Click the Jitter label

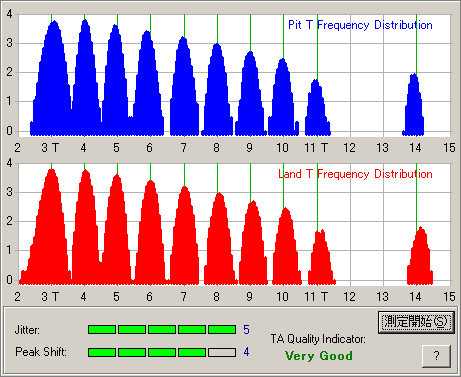point(27,330)
